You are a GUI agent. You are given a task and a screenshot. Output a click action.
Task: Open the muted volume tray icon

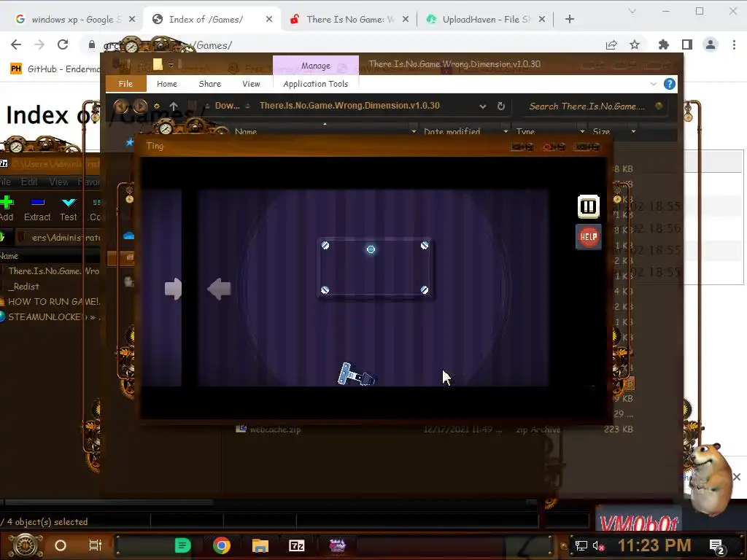click(x=599, y=545)
